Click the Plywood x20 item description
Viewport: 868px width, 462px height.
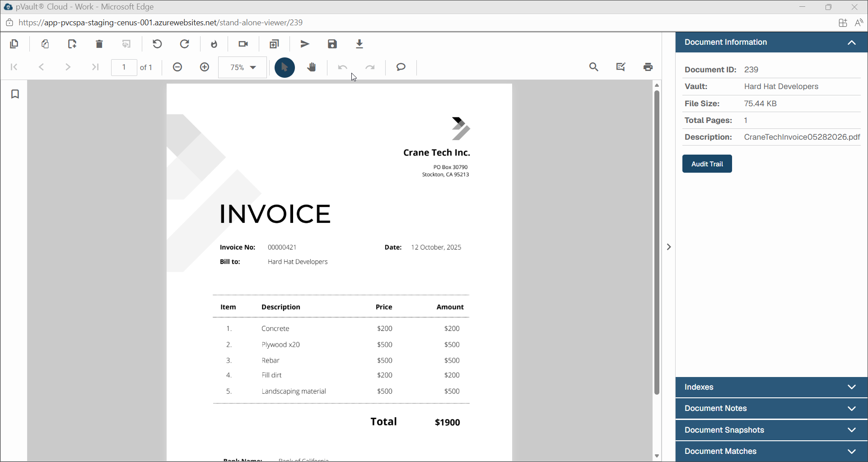pos(281,344)
